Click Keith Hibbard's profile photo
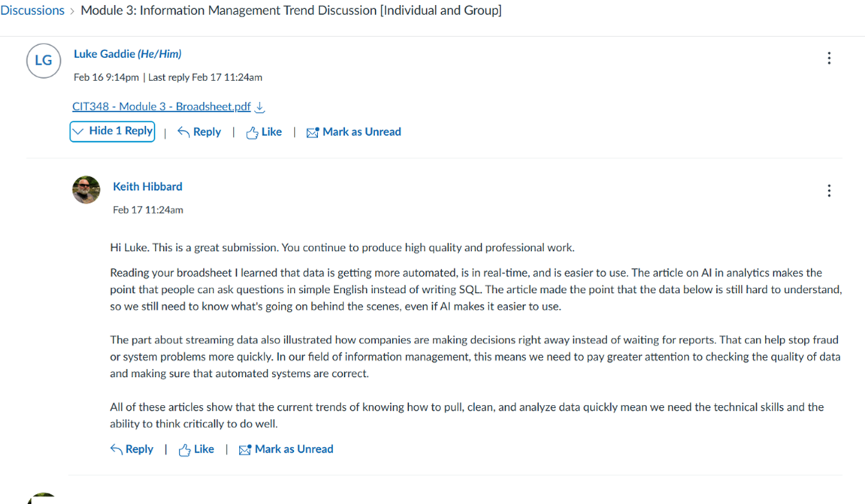The height and width of the screenshot is (504, 865). click(x=86, y=190)
